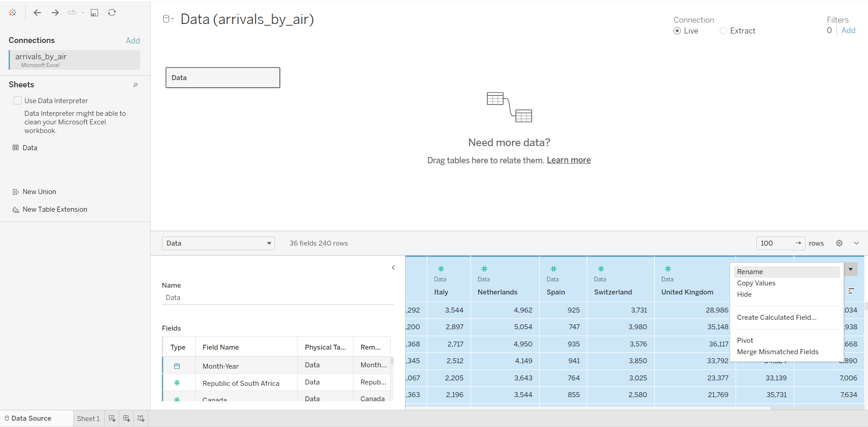Add a new connection
The image size is (868, 427).
pyautogui.click(x=132, y=41)
